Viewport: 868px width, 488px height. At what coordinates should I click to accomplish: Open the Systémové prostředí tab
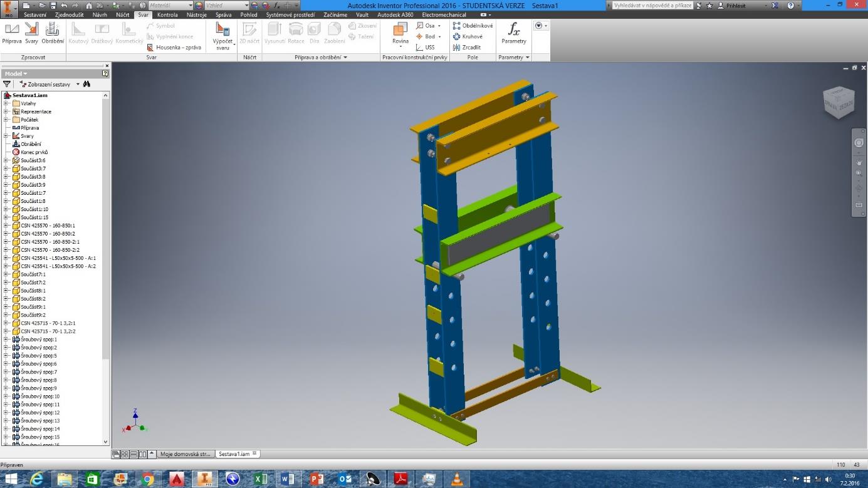point(290,14)
